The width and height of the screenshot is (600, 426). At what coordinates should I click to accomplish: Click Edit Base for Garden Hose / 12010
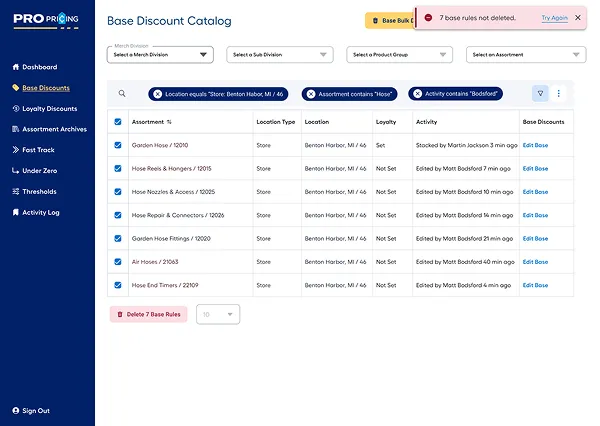535,145
